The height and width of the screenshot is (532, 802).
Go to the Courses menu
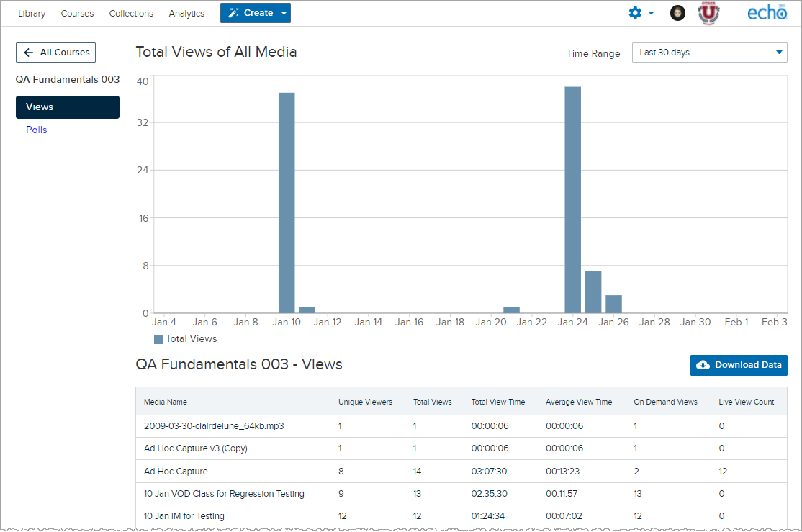tap(77, 13)
